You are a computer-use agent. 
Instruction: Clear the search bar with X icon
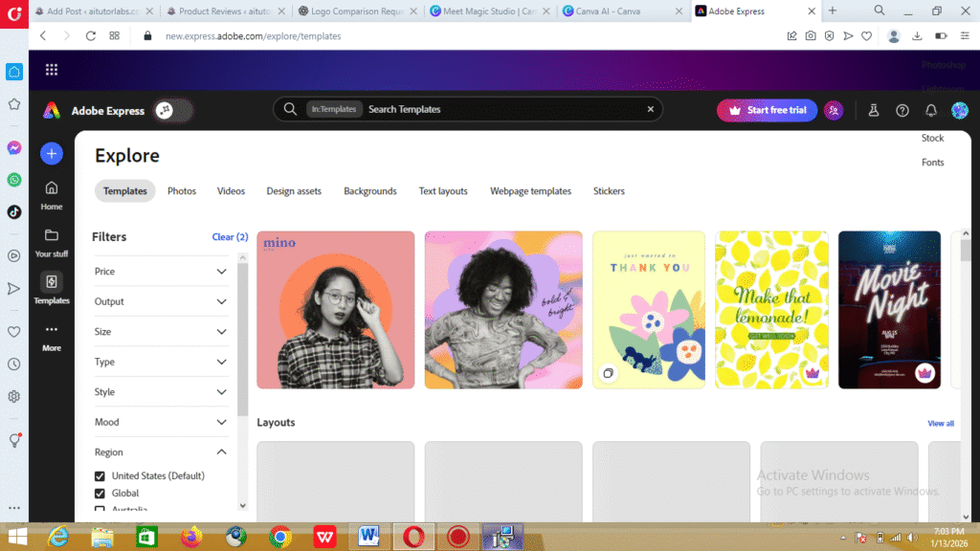(650, 109)
